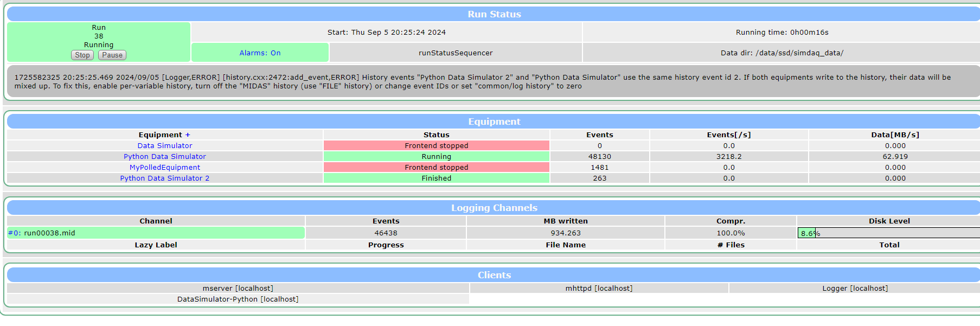Open the MyPolledEquipment link

point(165,167)
